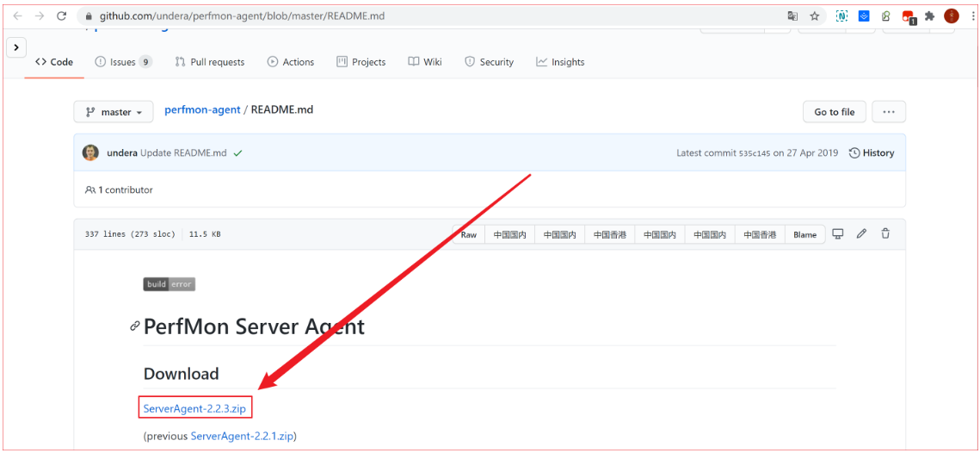Click the Raw button
The image size is (980, 453).
469,234
